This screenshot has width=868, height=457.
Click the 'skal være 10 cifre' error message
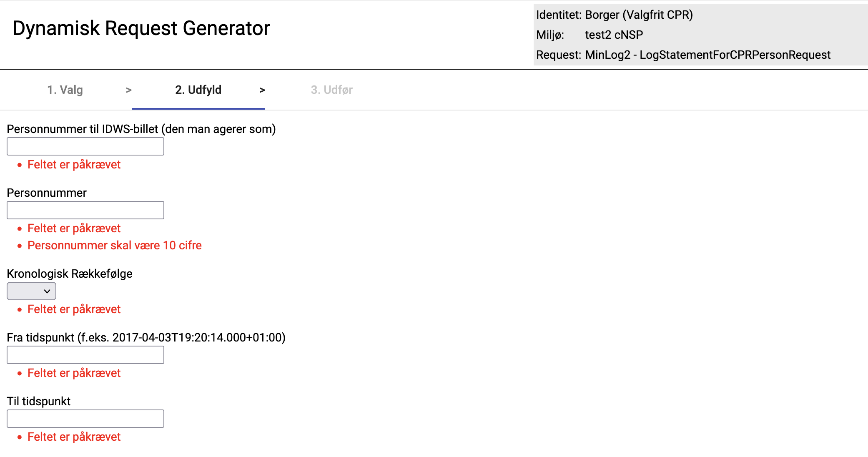coord(115,246)
